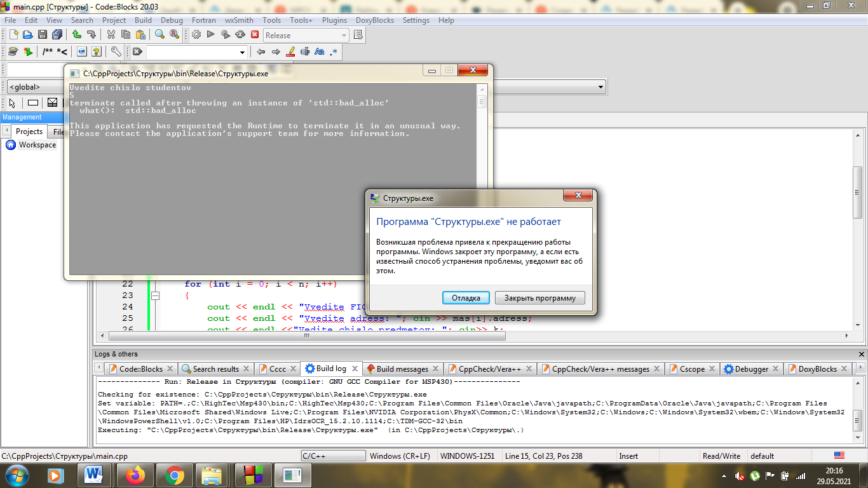
Task: Collapse the code fold marker at line 23
Action: click(x=155, y=295)
